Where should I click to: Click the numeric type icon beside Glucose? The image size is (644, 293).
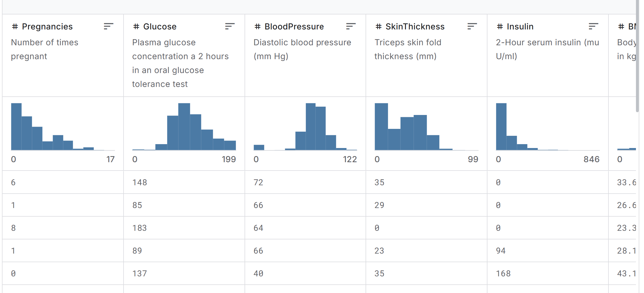point(136,27)
